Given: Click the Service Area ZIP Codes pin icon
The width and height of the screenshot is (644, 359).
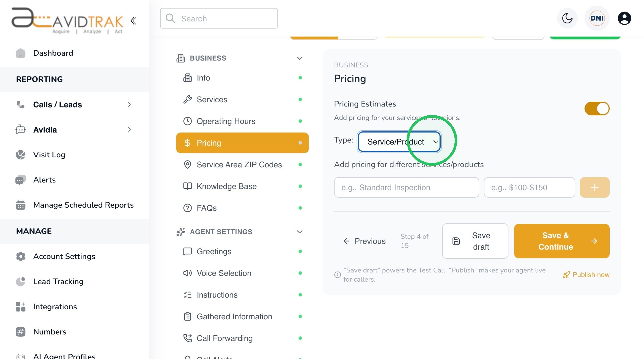Looking at the screenshot, I should [187, 165].
